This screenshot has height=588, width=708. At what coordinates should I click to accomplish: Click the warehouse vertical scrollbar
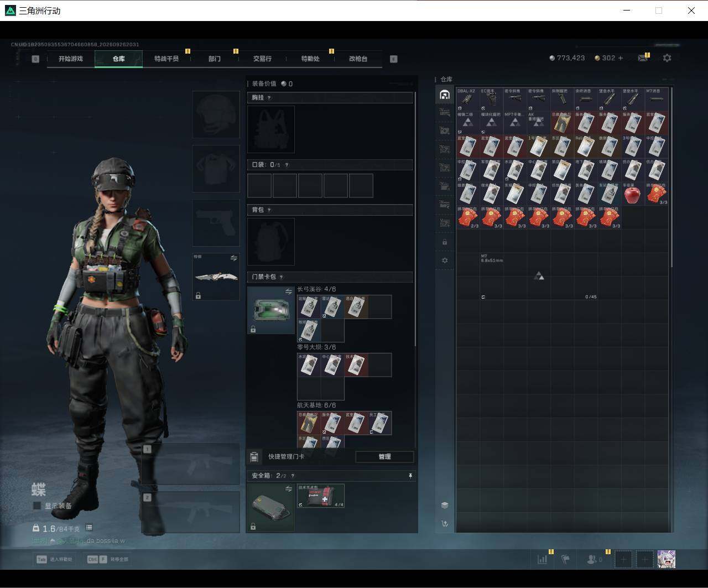pos(671,177)
